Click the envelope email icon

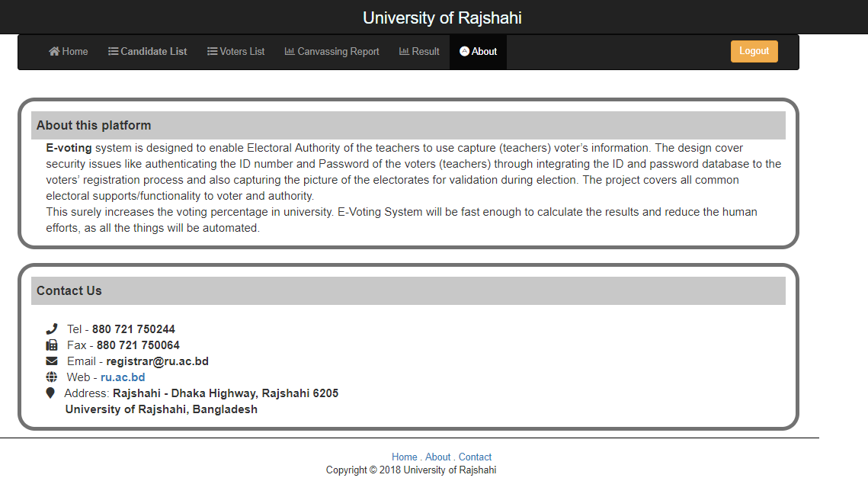(52, 361)
